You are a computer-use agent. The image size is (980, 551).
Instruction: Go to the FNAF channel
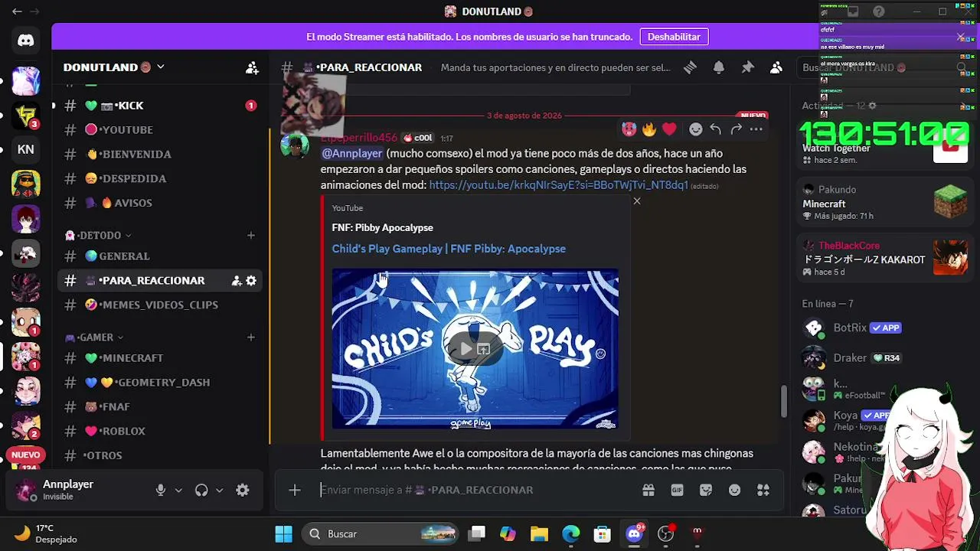click(159, 407)
